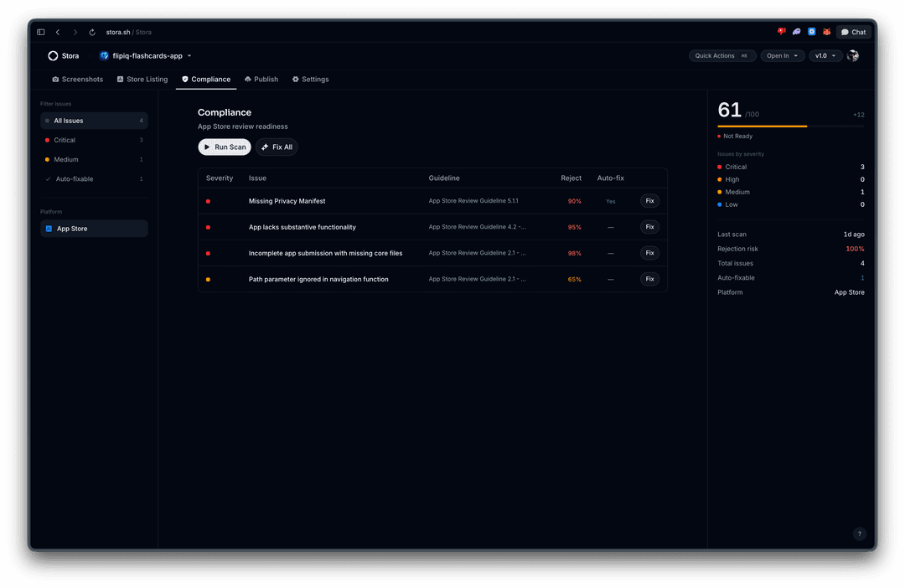
Task: Toggle the browser sidebar panel icon
Action: pyautogui.click(x=40, y=32)
